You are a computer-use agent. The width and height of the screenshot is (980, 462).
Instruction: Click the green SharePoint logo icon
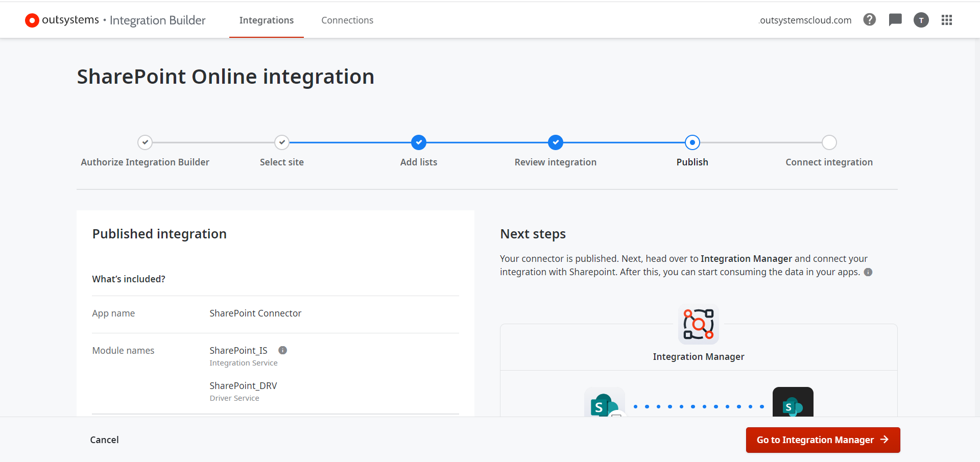pyautogui.click(x=604, y=405)
